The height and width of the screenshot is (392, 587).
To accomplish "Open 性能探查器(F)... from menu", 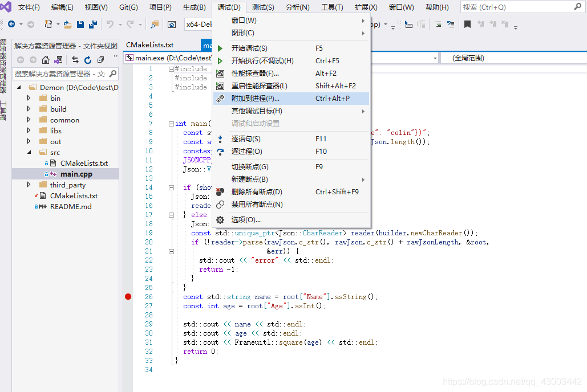I will pyautogui.click(x=292, y=73).
